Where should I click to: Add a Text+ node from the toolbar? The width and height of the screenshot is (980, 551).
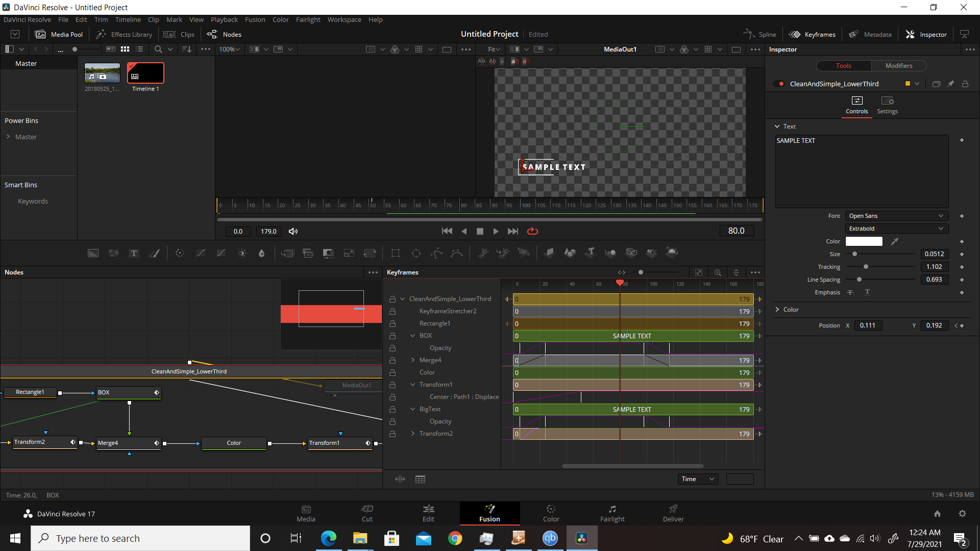click(x=134, y=253)
